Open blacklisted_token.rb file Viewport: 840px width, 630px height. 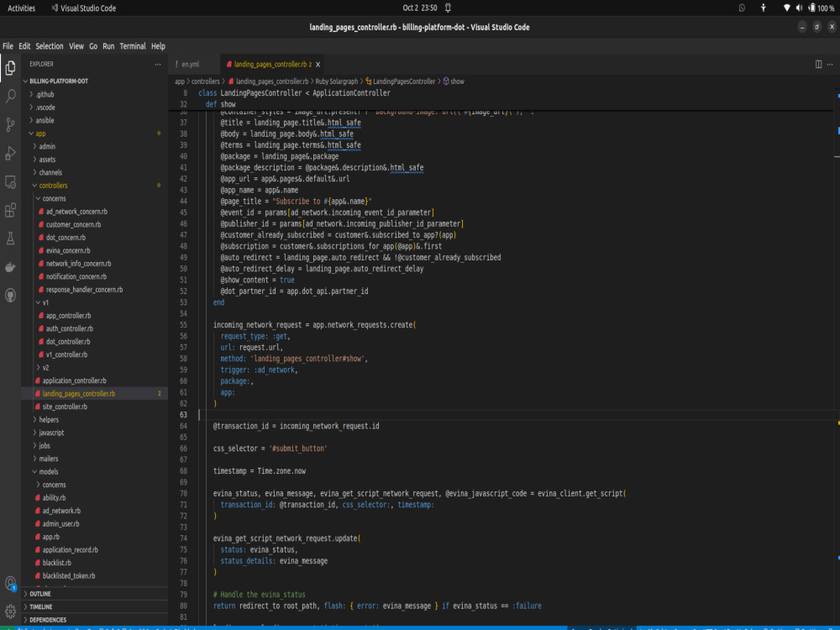pyautogui.click(x=94, y=576)
